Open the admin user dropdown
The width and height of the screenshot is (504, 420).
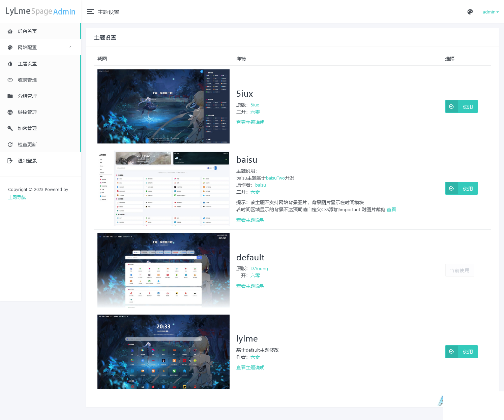(491, 12)
